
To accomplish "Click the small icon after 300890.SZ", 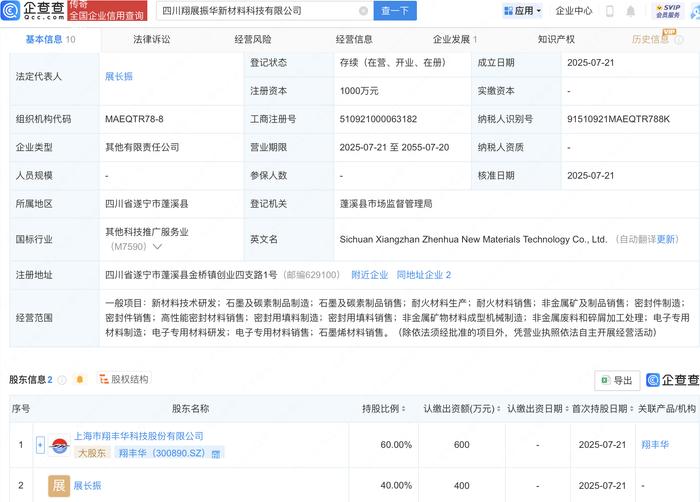I will pyautogui.click(x=216, y=454).
